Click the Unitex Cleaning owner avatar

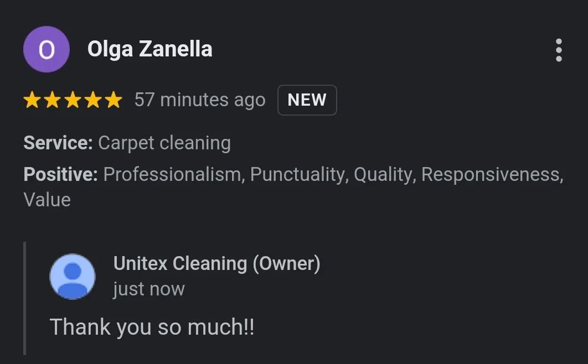coord(73,277)
